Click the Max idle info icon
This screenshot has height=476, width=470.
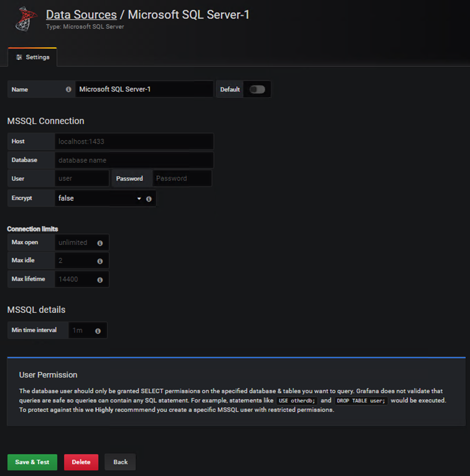pos(100,261)
